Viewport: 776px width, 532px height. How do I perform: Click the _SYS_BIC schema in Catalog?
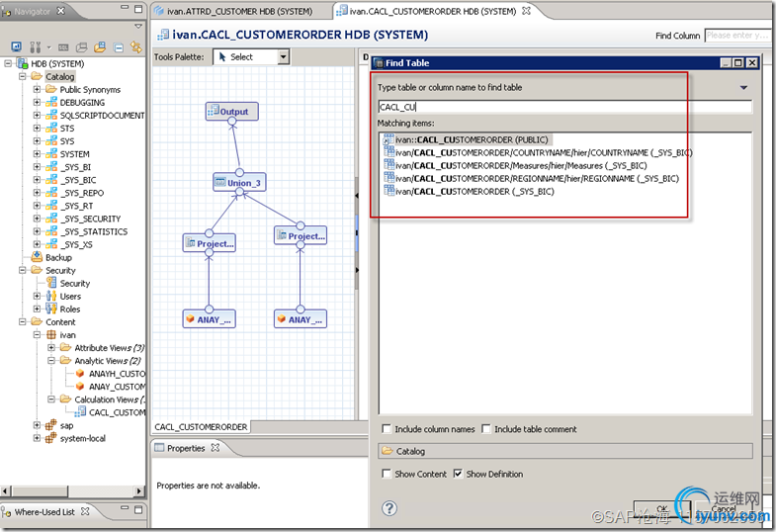point(76,180)
